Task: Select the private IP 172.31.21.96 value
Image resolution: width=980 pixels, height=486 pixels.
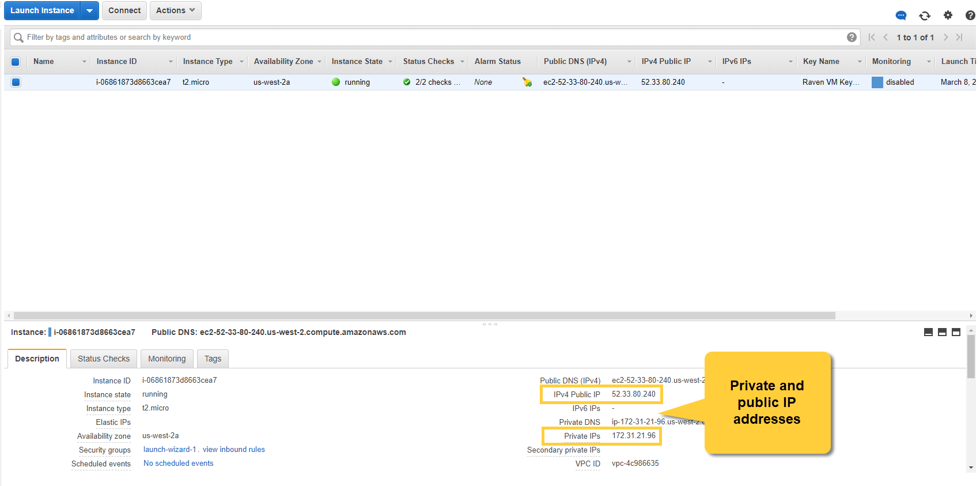Action: coord(634,436)
